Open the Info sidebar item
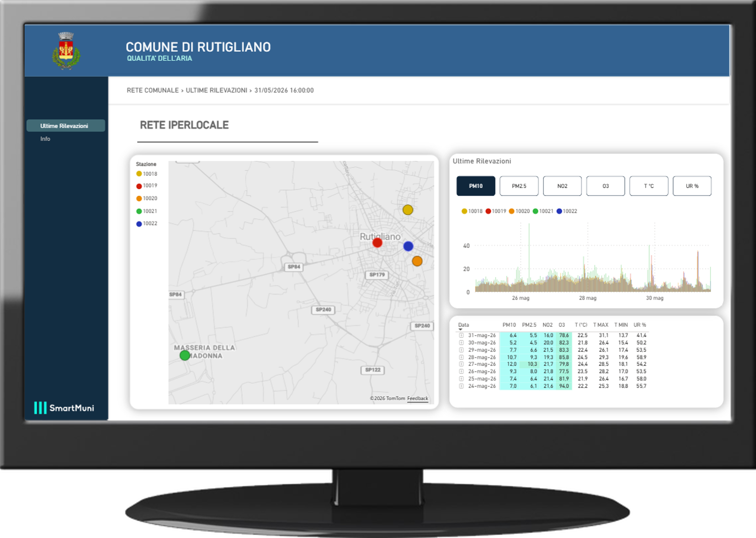 click(x=45, y=139)
